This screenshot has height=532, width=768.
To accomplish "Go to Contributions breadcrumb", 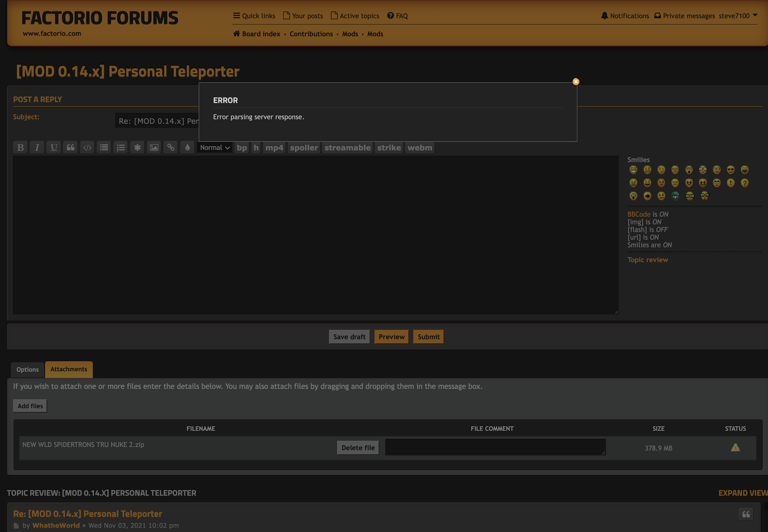I will click(311, 34).
